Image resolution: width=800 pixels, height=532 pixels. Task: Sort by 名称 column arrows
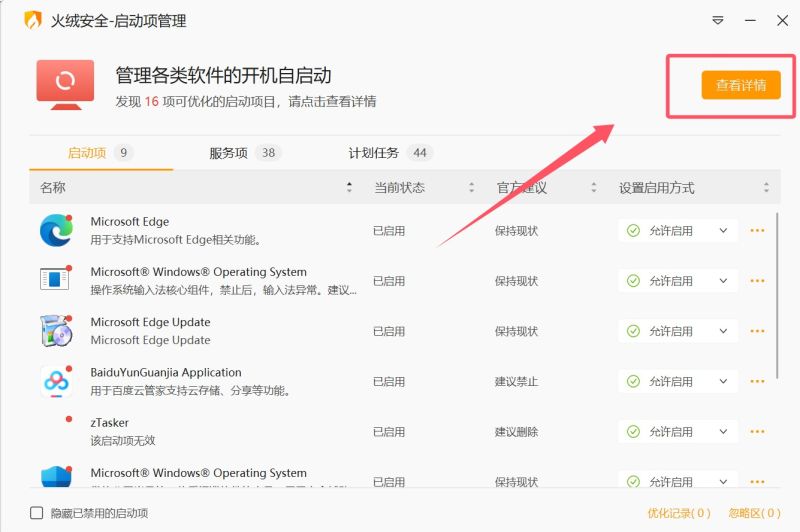click(x=349, y=187)
